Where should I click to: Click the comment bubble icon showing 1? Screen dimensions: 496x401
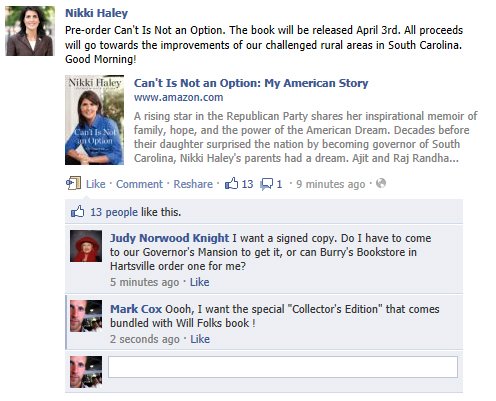click(267, 184)
